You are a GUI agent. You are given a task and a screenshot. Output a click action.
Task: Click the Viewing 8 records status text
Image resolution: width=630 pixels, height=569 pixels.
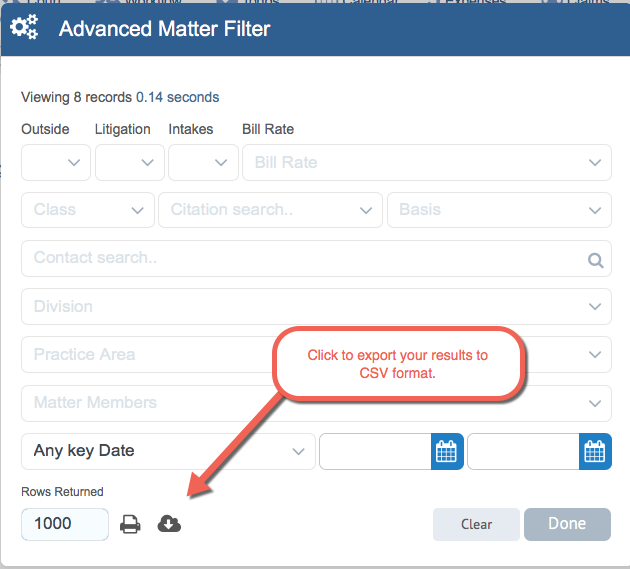point(76,97)
